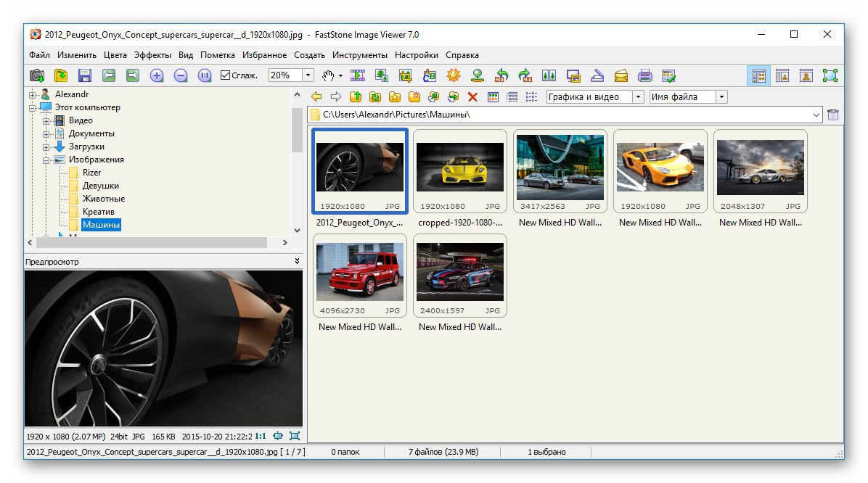868x483 pixels.
Task: Click the blue floppy disk save icon
Action: pyautogui.click(x=84, y=75)
